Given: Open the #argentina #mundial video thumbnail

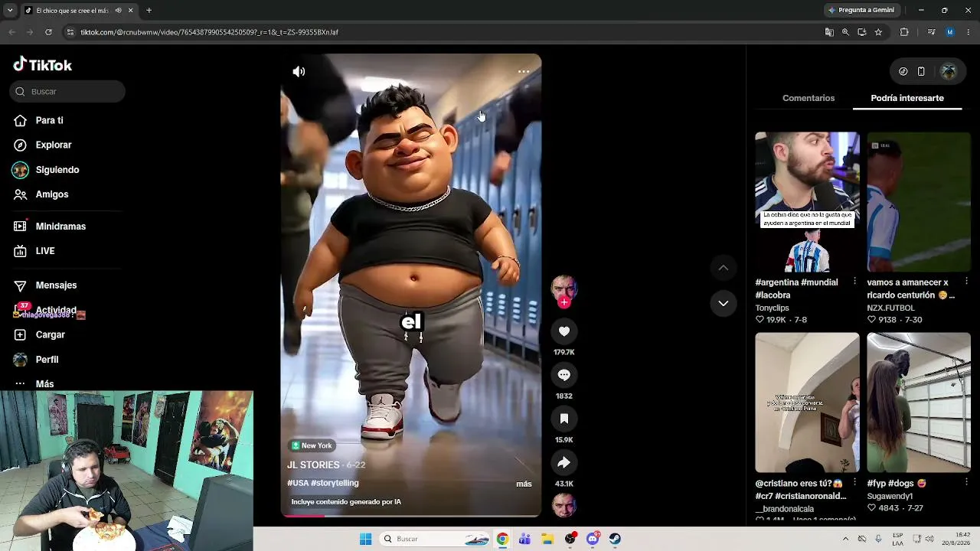Looking at the screenshot, I should (807, 202).
